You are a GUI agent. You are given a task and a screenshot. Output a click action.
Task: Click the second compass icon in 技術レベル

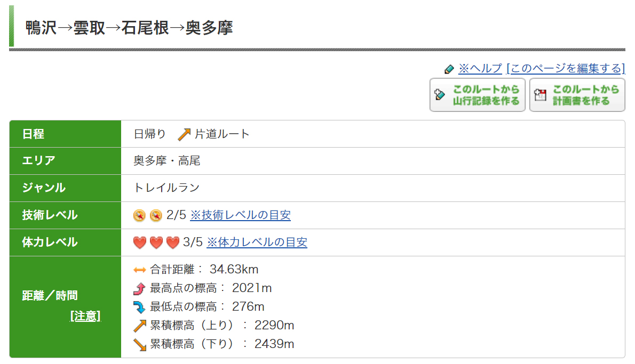point(156,215)
